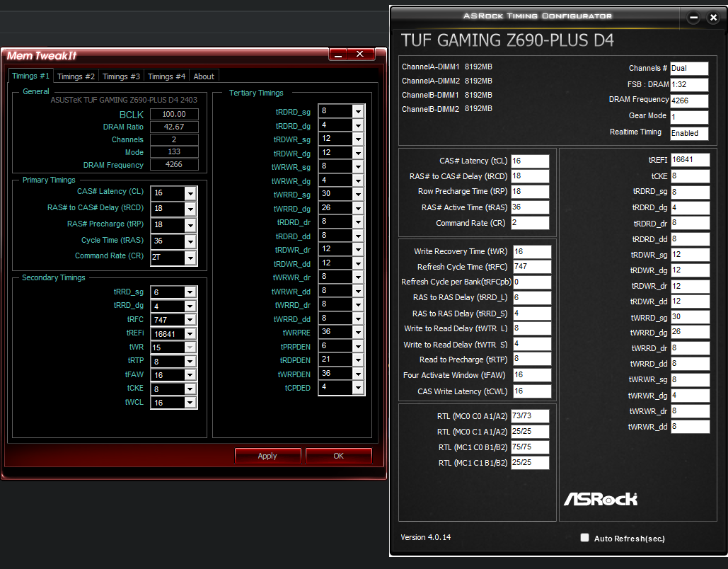This screenshot has width=728, height=569.
Task: Click the Apply button in Mem TweakIt
Action: pyautogui.click(x=268, y=456)
